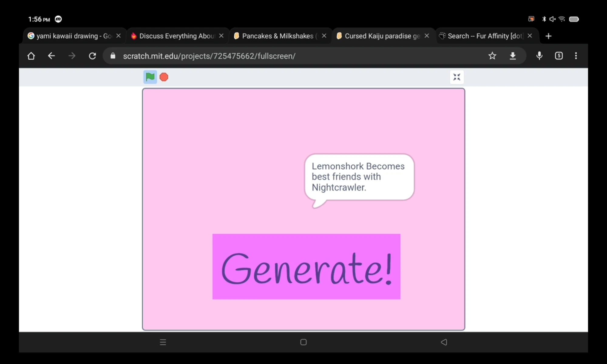This screenshot has width=607, height=364.
Task: Tap the download arrow icon
Action: (x=513, y=56)
